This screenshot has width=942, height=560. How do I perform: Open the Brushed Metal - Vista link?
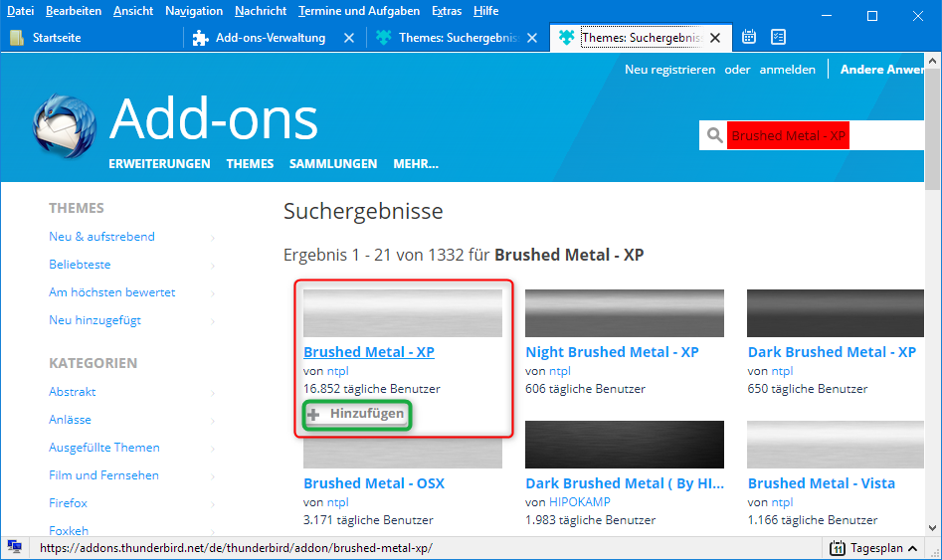coord(822,483)
